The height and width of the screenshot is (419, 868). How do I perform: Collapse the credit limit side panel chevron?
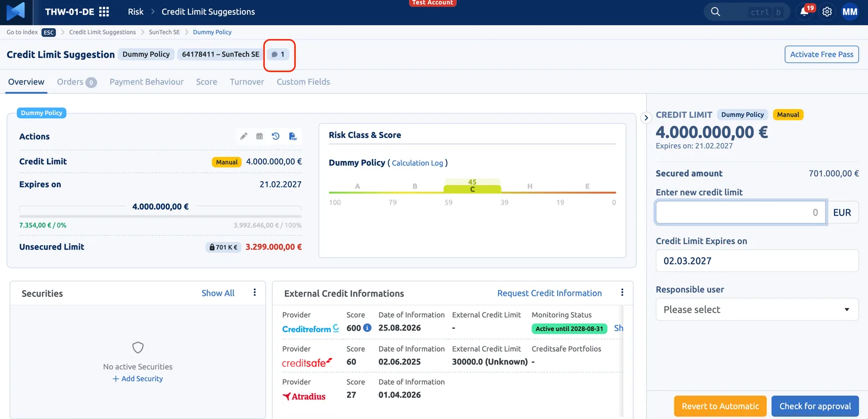646,118
